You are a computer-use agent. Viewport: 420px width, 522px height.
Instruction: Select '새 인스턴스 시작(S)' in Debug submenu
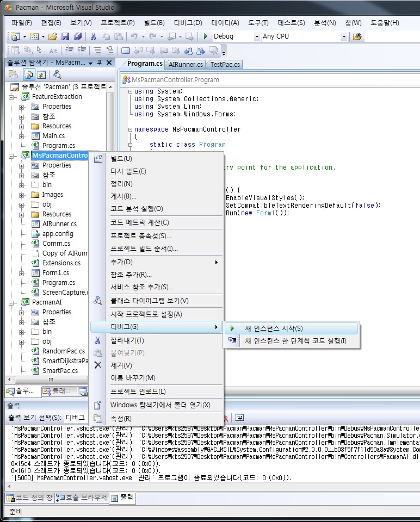[274, 328]
